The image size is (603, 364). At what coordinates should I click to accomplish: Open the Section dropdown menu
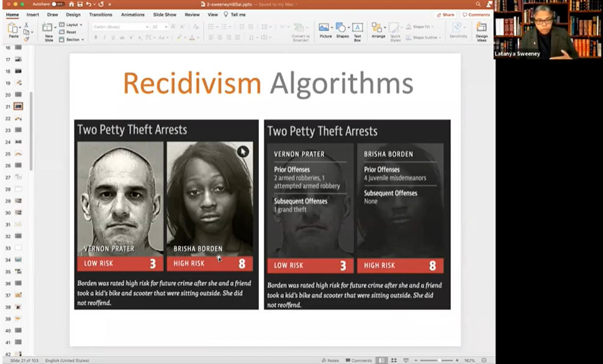point(74,39)
